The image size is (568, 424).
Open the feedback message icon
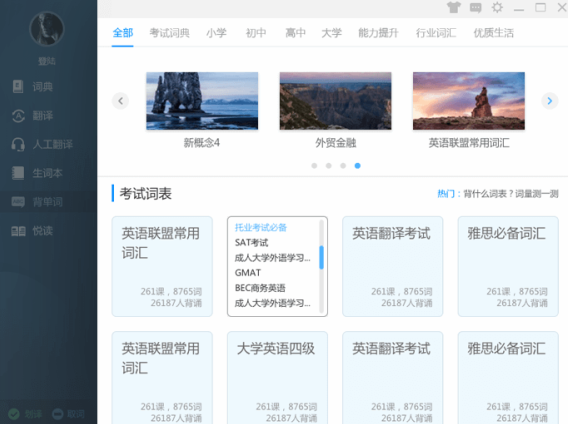pyautogui.click(x=475, y=7)
